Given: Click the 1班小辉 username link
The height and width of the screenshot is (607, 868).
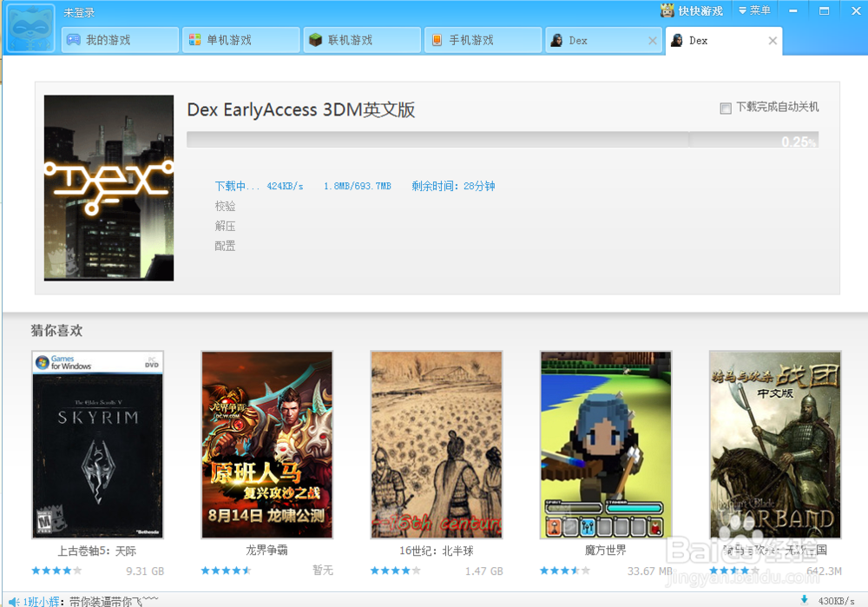Looking at the screenshot, I should point(42,602).
